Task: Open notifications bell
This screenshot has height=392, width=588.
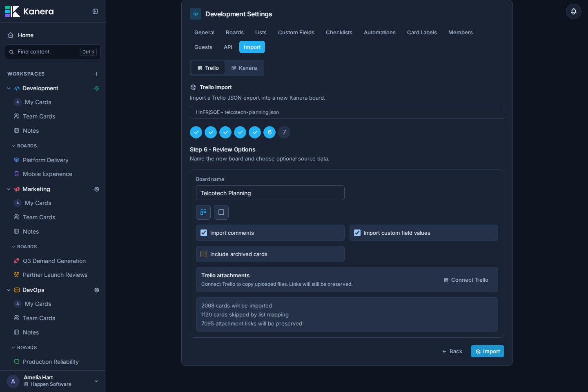Action: (x=574, y=11)
